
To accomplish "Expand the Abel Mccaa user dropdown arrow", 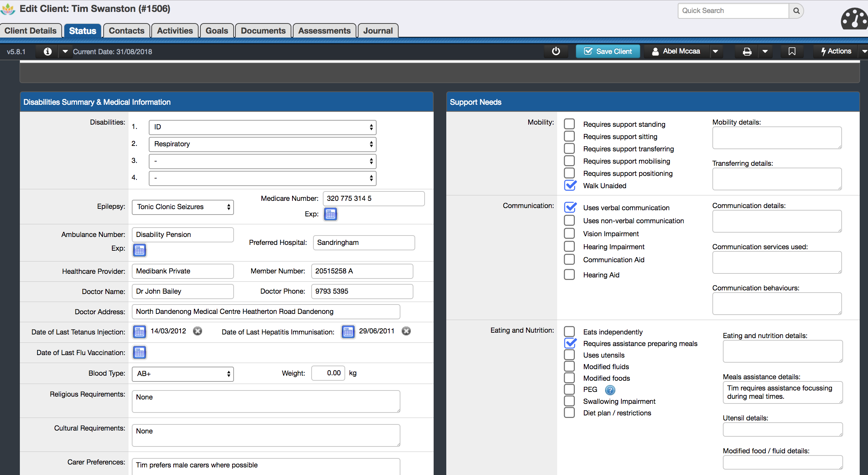I will click(715, 52).
